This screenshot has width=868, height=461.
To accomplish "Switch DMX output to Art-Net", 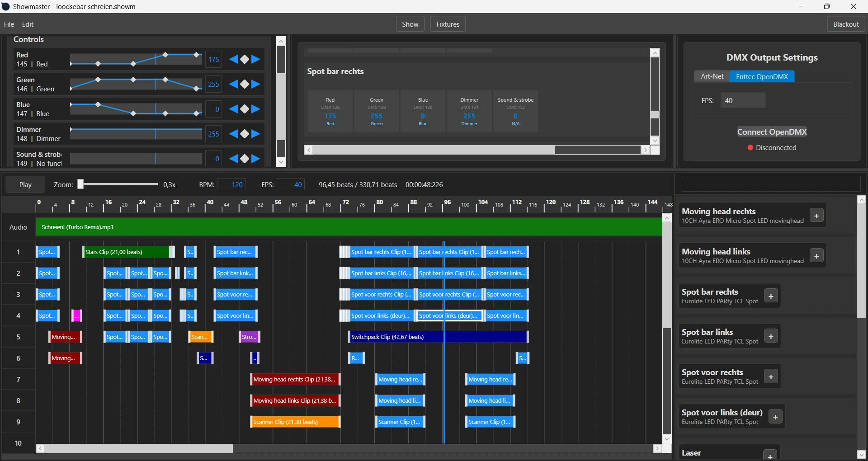I will [x=711, y=76].
